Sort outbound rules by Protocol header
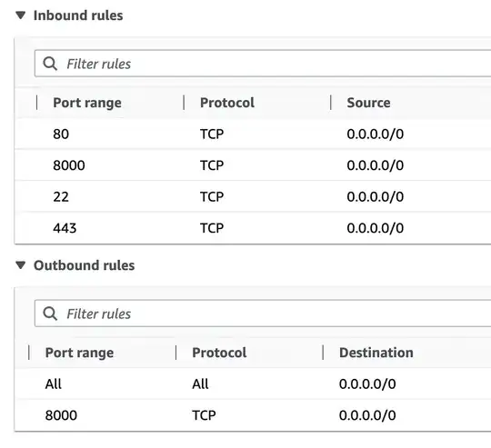491x448 pixels. (x=219, y=353)
